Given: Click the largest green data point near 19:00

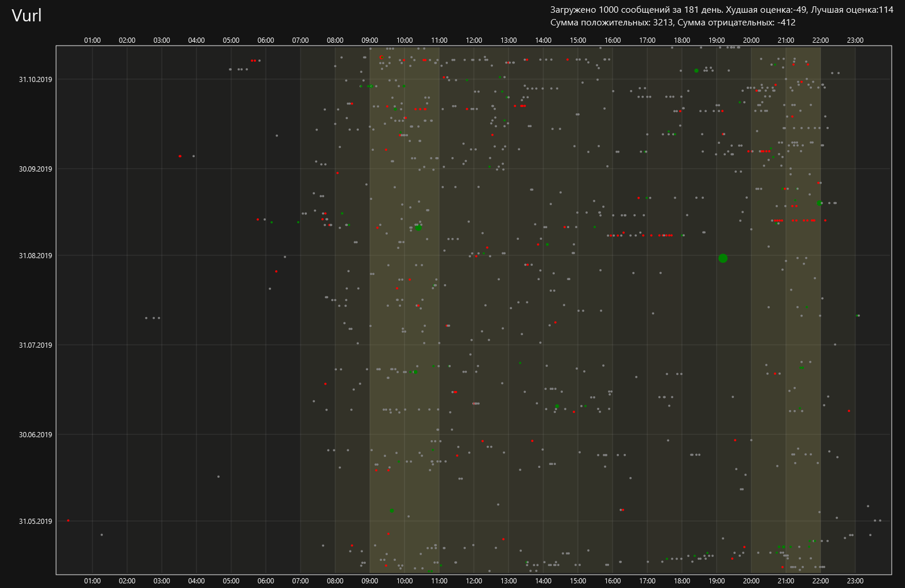Looking at the screenshot, I should 722,258.
